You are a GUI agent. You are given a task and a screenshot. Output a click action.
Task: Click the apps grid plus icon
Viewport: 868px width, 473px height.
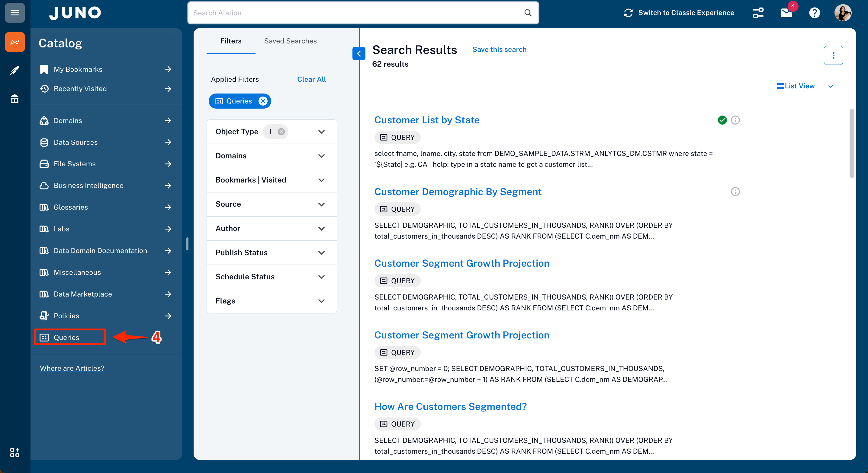[14, 452]
